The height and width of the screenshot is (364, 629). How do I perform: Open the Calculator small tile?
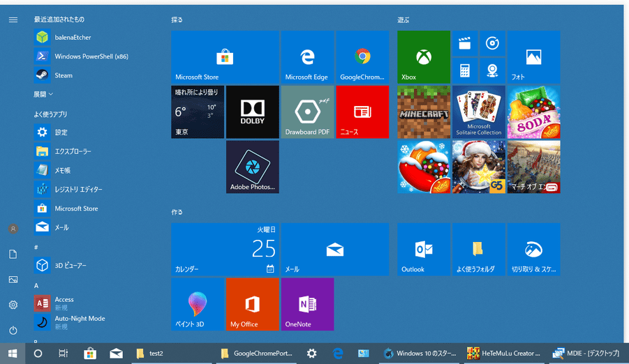pyautogui.click(x=465, y=70)
